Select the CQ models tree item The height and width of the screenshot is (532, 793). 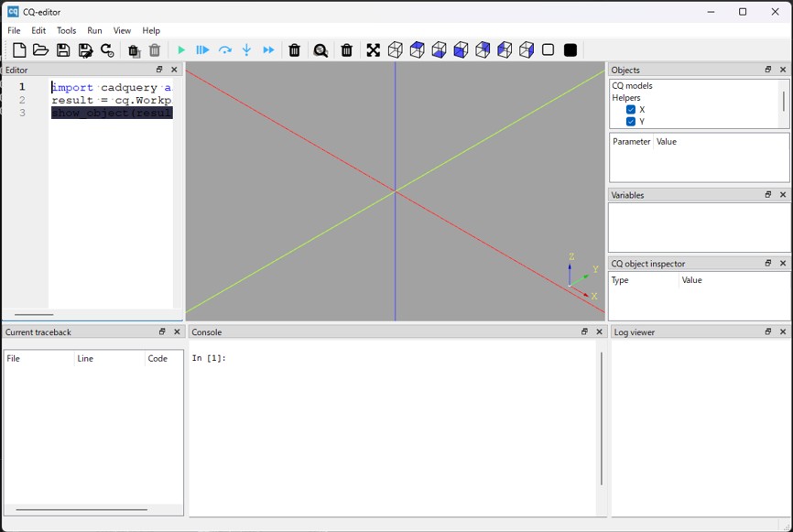632,86
